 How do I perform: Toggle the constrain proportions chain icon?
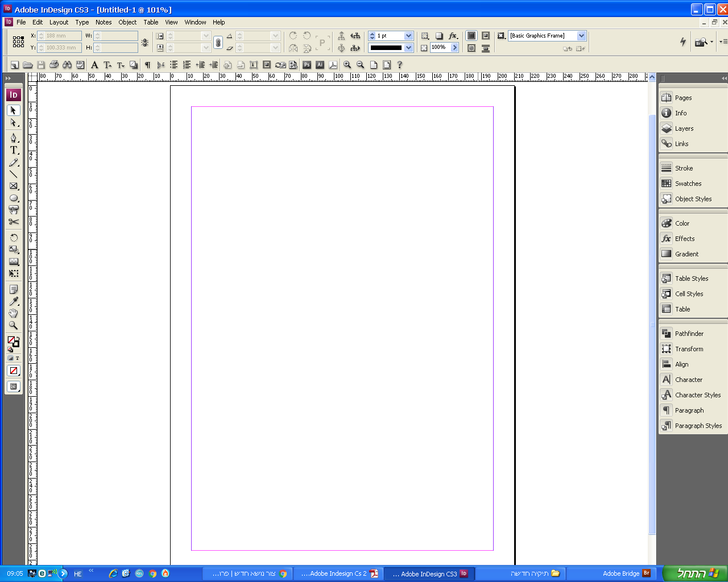tap(218, 42)
